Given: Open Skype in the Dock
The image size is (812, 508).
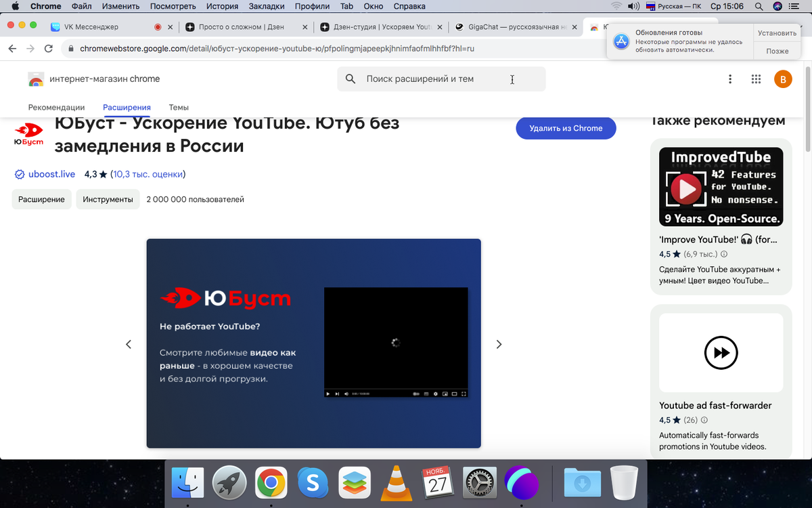Looking at the screenshot, I should coord(313,483).
